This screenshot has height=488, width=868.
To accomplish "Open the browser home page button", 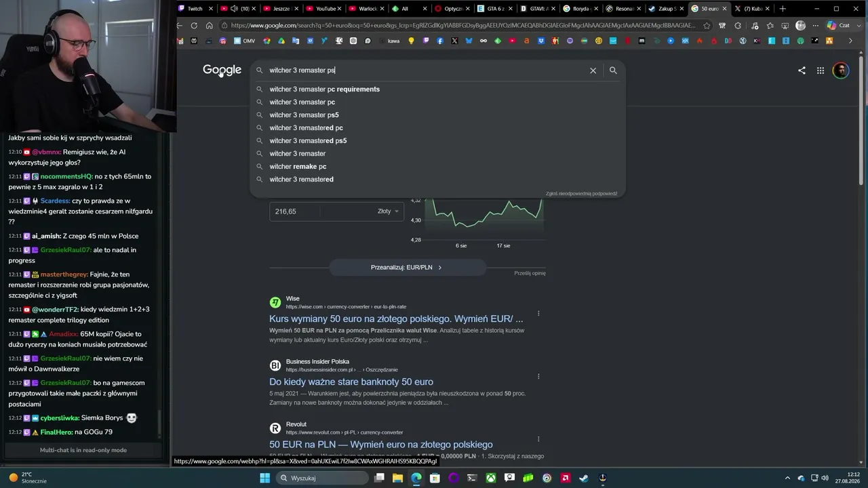I will point(210,26).
